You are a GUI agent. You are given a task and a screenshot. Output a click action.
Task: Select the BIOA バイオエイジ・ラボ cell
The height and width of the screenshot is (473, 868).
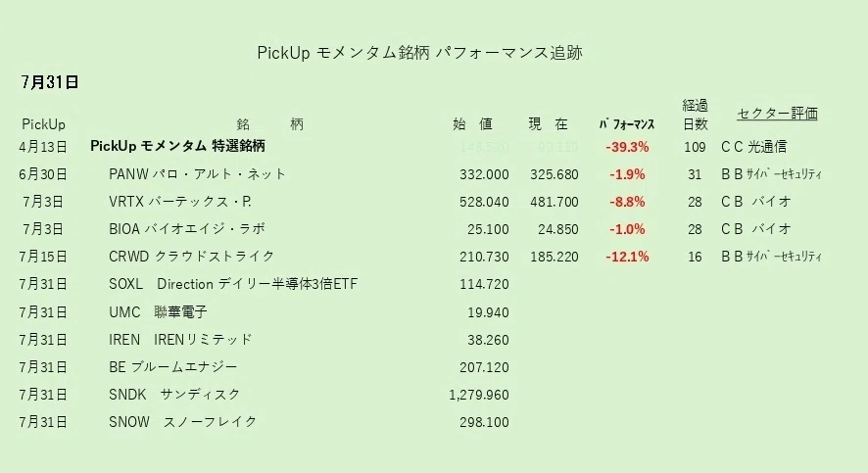186,229
